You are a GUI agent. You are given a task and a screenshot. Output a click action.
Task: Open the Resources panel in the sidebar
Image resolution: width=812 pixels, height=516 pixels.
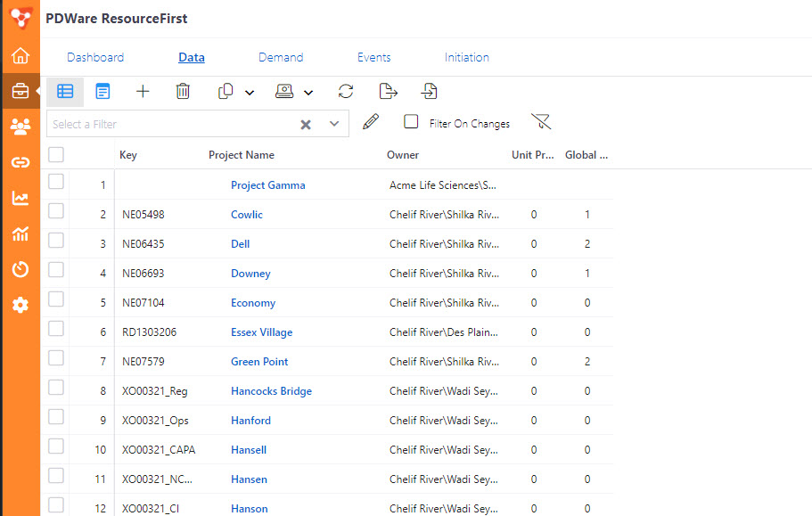(20, 126)
